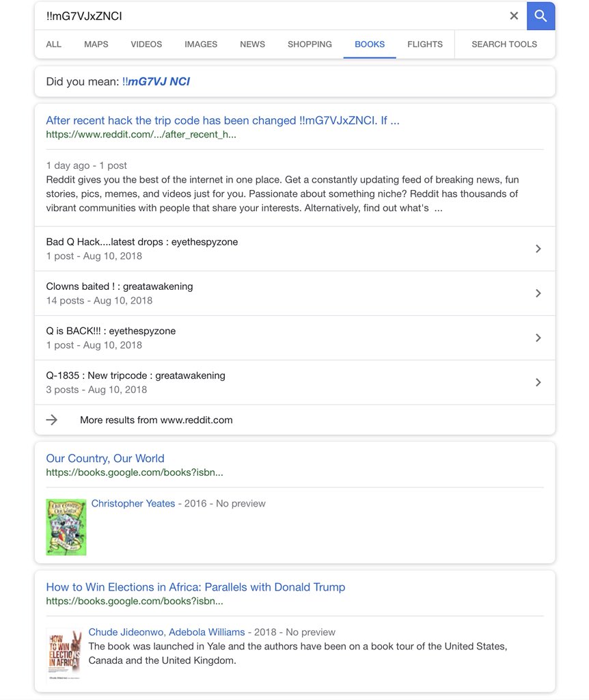Screen dimensions: 589x700
Task: Click arrow icon beside More results from reddit
Action: pyautogui.click(x=52, y=420)
